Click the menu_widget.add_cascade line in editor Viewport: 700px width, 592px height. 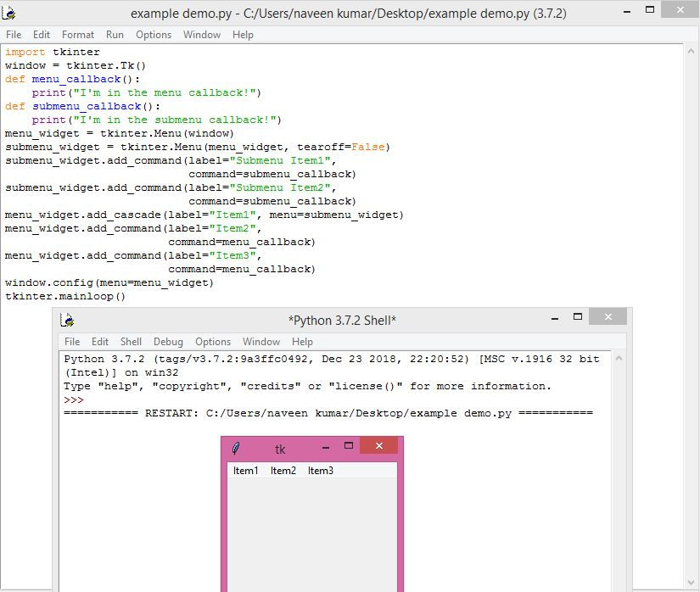pos(204,215)
